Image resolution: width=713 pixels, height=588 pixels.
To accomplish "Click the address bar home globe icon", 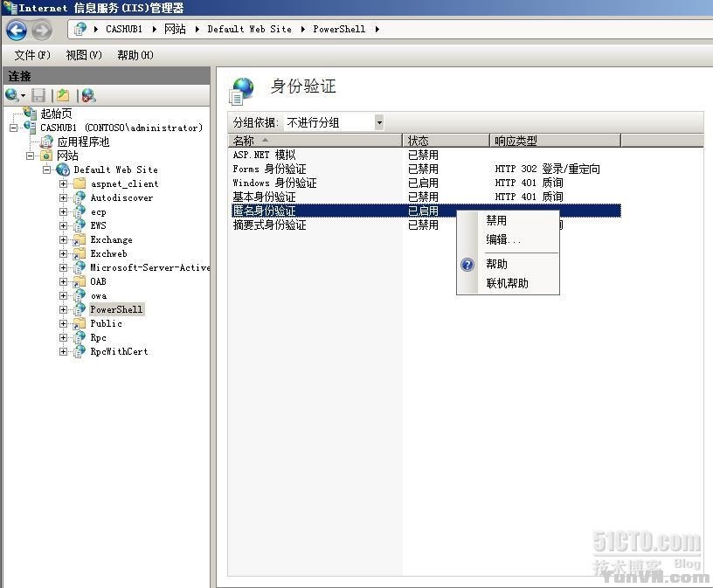I will pyautogui.click(x=80, y=29).
